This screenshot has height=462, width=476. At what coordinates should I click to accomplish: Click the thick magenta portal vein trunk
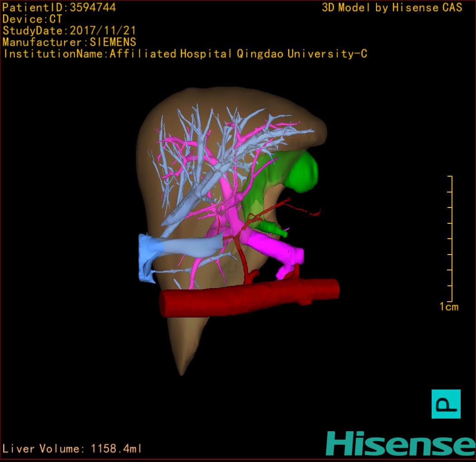(x=273, y=246)
